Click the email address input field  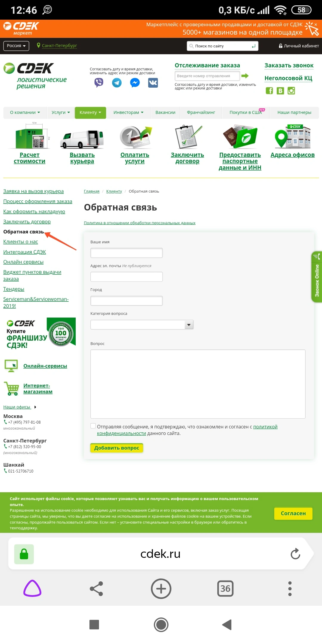point(126,277)
